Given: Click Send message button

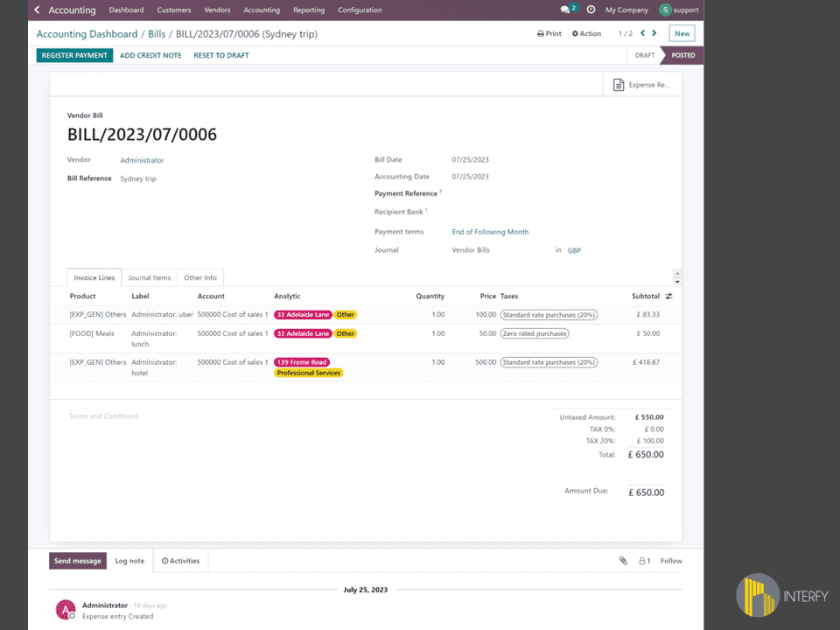Looking at the screenshot, I should pyautogui.click(x=78, y=561).
